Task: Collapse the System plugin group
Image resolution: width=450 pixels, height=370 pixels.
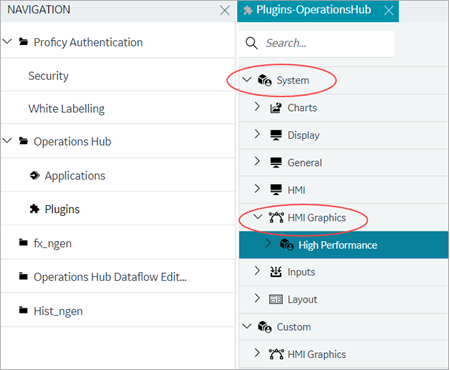Action: click(247, 80)
